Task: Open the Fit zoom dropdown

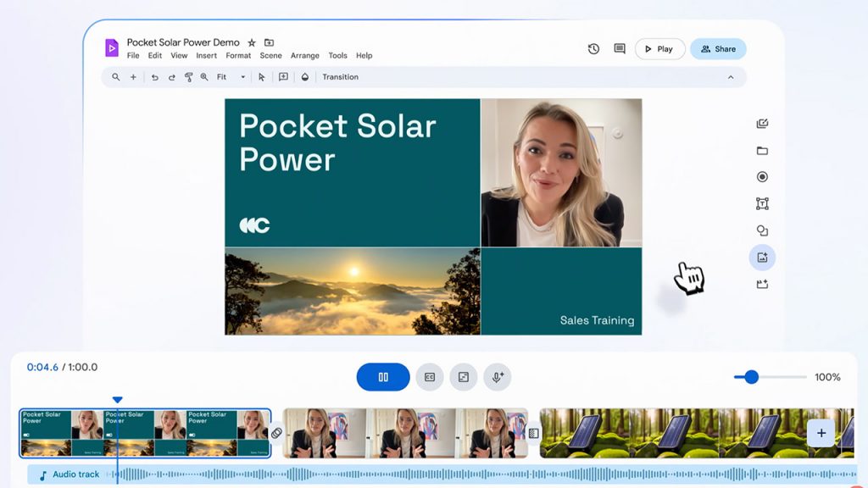Action: coord(231,77)
